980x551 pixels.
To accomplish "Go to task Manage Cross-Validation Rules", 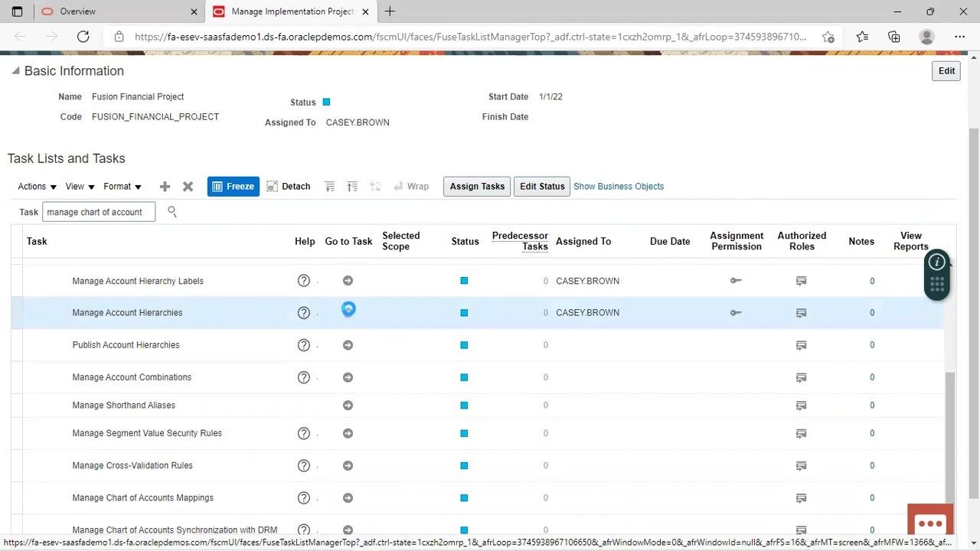I will coord(348,465).
